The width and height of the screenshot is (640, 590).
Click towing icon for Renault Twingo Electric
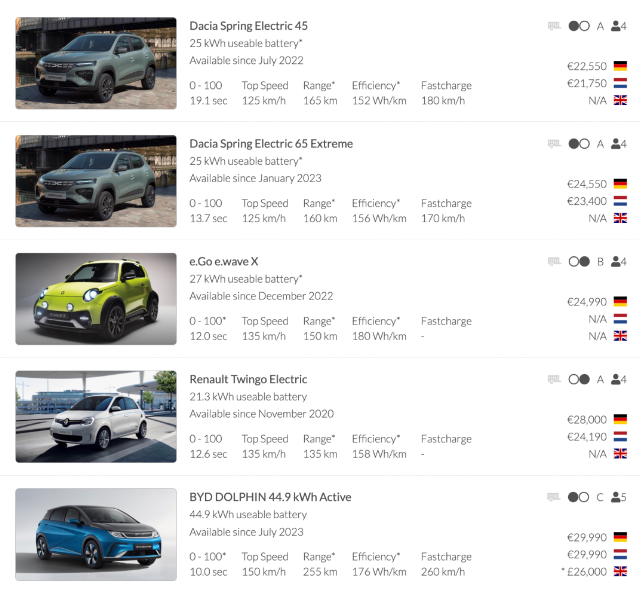(x=554, y=379)
